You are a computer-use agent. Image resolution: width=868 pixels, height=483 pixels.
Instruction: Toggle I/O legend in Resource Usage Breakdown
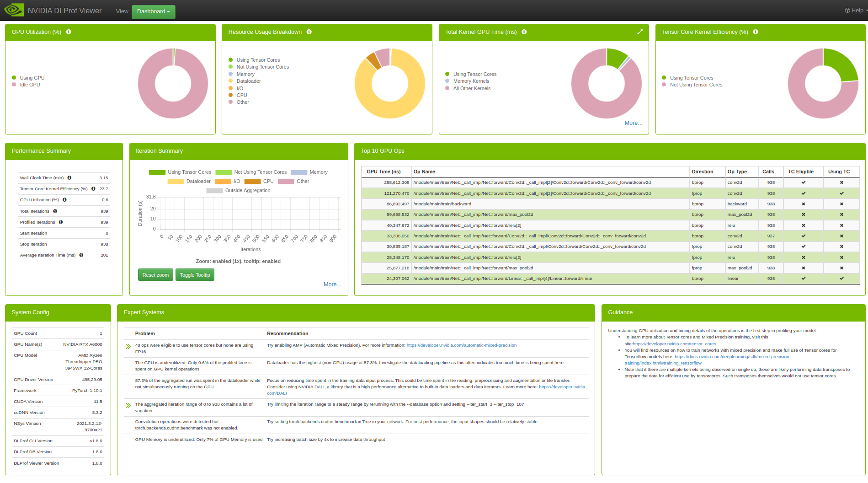pos(236,88)
